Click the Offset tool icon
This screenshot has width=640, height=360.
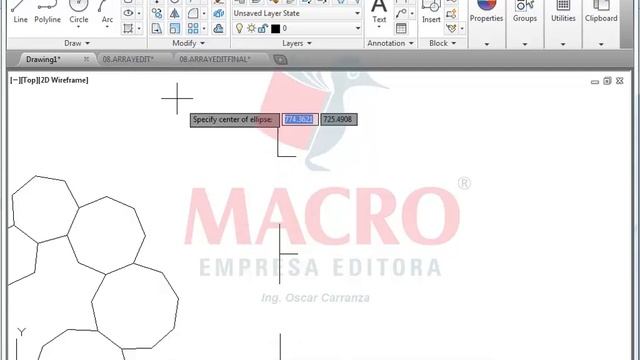pos(218,29)
